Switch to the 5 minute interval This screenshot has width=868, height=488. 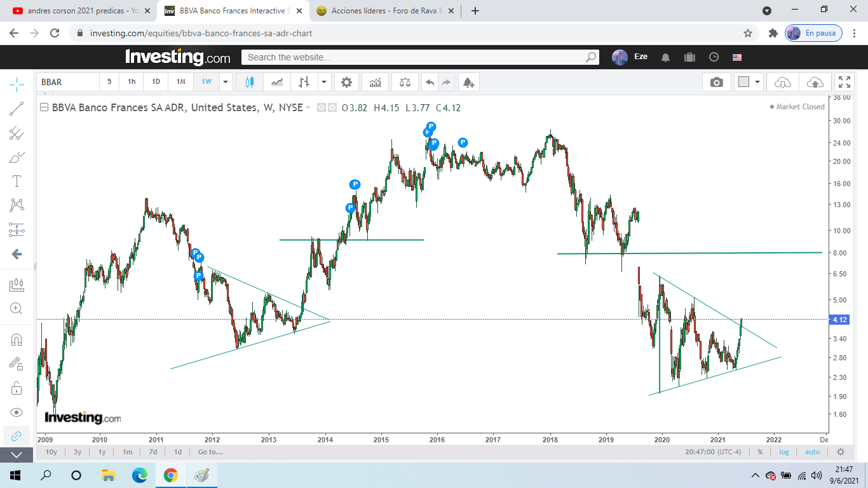(x=109, y=82)
